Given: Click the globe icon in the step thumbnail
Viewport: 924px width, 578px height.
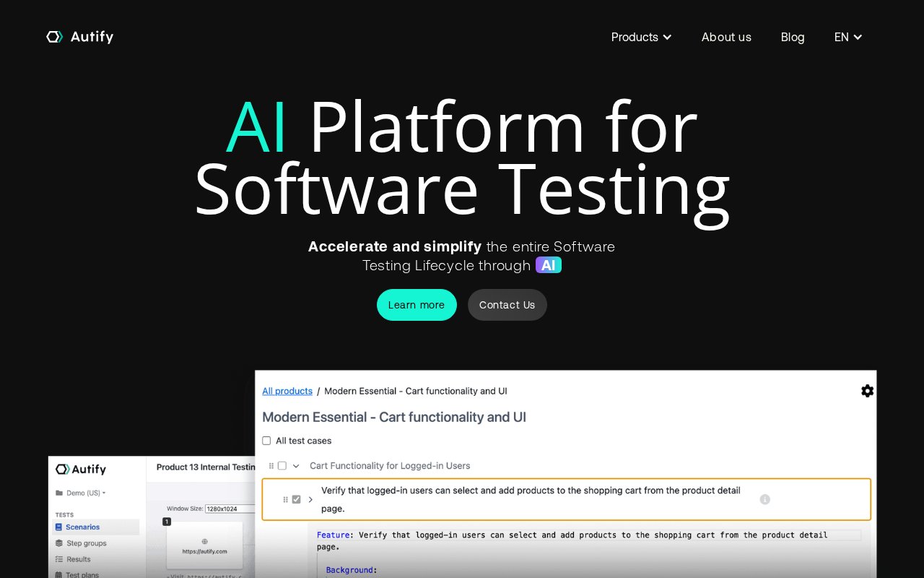Looking at the screenshot, I should click(x=204, y=541).
